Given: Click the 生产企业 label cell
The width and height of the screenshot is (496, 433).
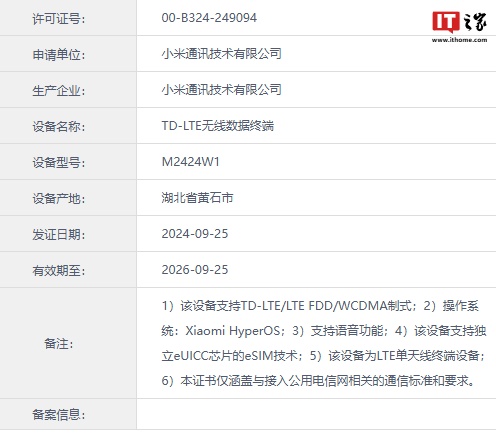Looking at the screenshot, I should (68, 90).
